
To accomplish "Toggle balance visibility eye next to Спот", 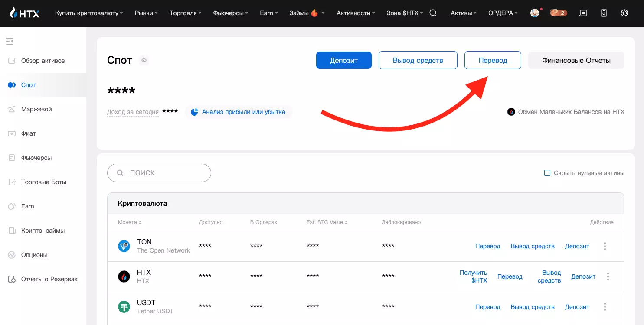I will [144, 61].
